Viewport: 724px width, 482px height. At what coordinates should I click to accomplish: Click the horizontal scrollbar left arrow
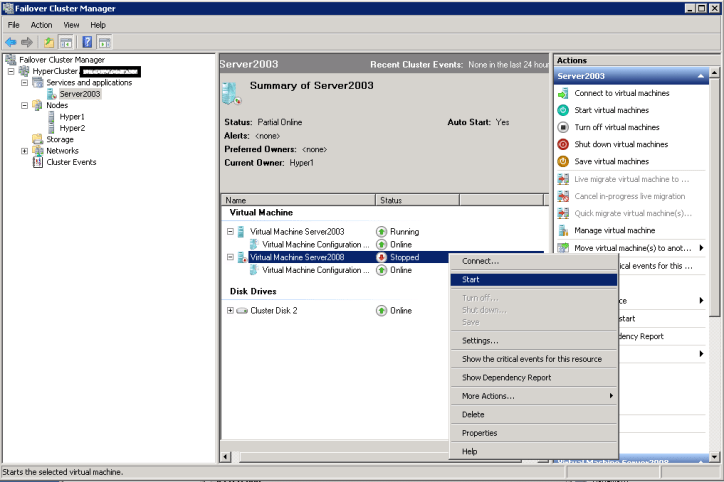pyautogui.click(x=225, y=457)
